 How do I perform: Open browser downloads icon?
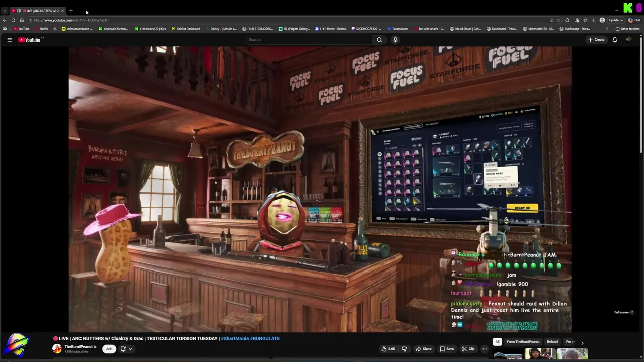[594, 20]
